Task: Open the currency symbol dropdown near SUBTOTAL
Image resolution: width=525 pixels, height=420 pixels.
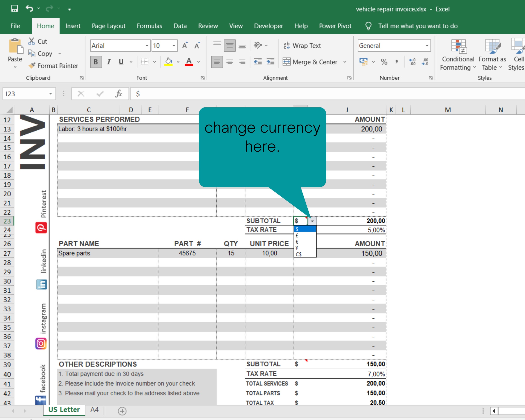Action: pyautogui.click(x=312, y=221)
